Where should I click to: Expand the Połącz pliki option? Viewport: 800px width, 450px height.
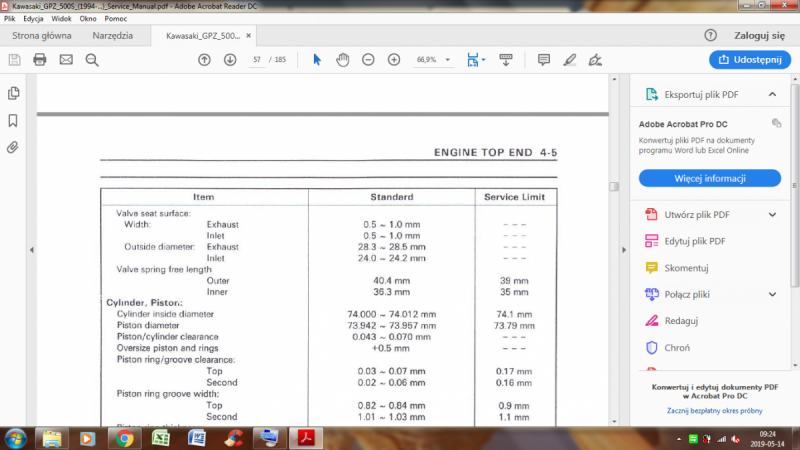tap(772, 294)
